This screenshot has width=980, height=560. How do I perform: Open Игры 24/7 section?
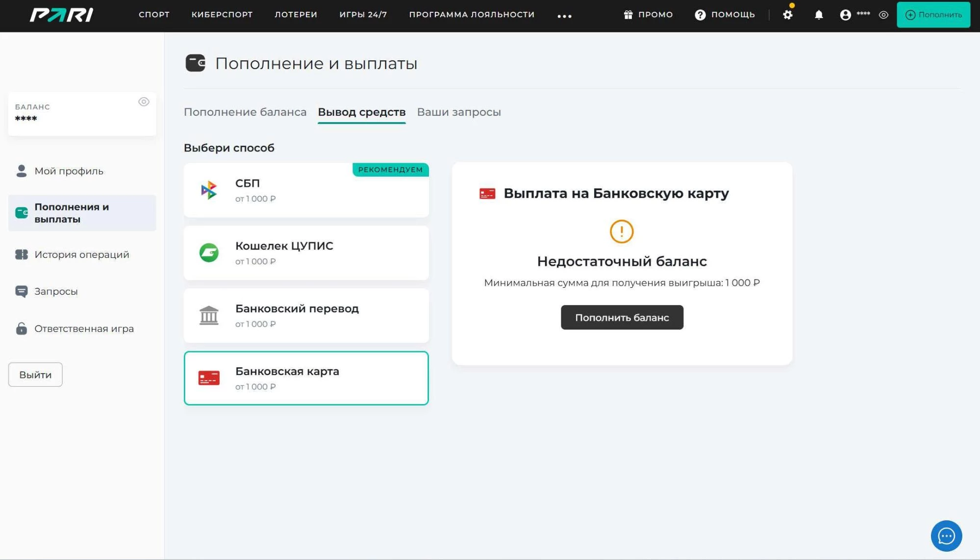[x=363, y=15]
